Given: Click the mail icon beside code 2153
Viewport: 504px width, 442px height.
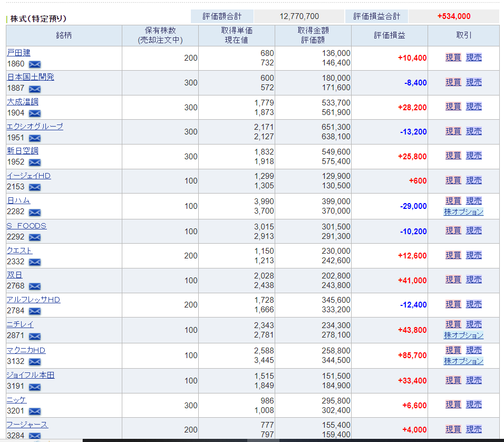Looking at the screenshot, I should pyautogui.click(x=35, y=187).
